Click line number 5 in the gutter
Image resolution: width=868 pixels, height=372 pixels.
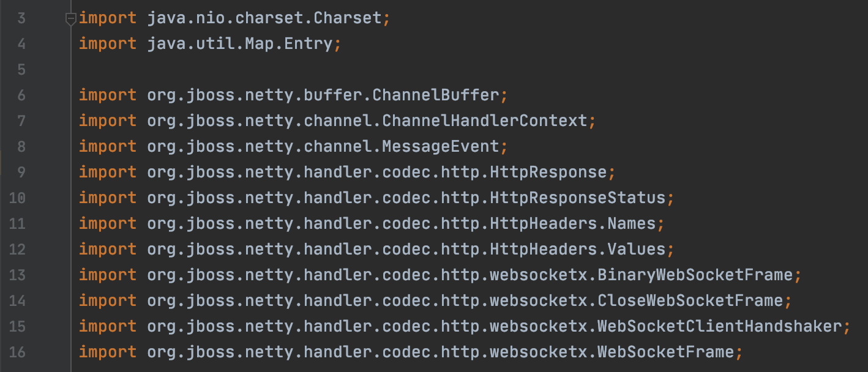pyautogui.click(x=21, y=70)
